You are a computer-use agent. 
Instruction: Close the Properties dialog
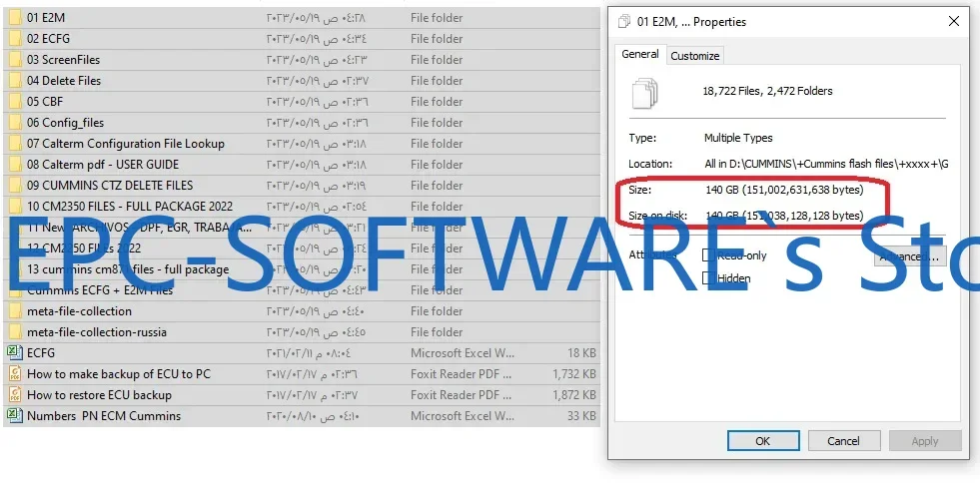click(954, 21)
